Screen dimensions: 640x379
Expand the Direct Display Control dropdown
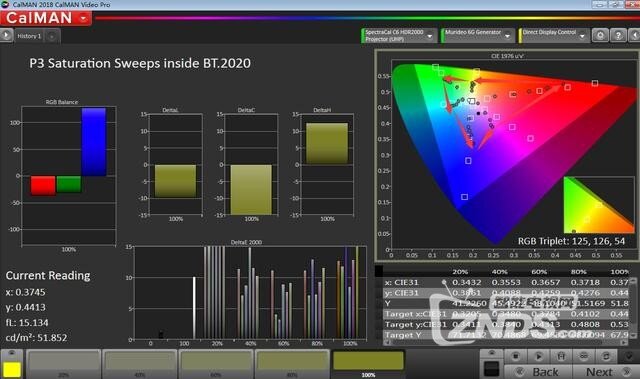click(553, 35)
